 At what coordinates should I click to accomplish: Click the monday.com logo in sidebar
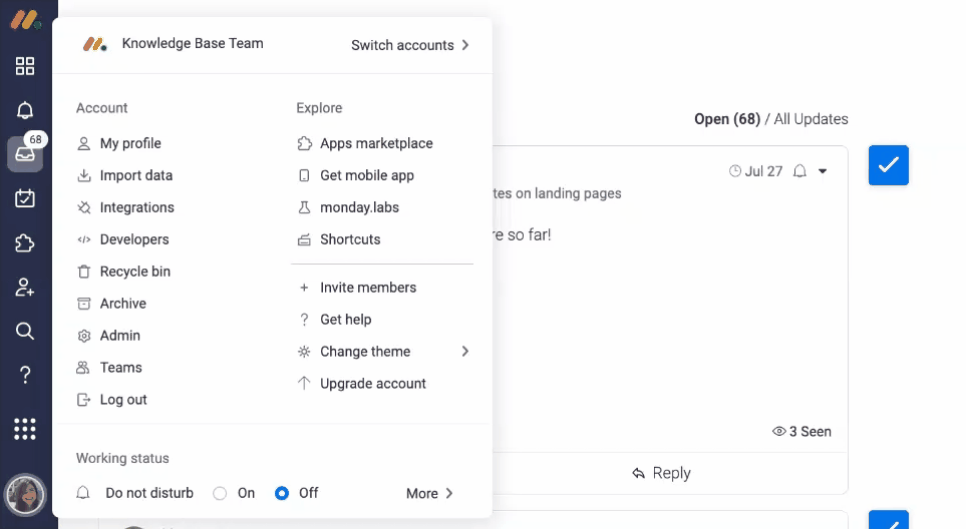[x=25, y=20]
